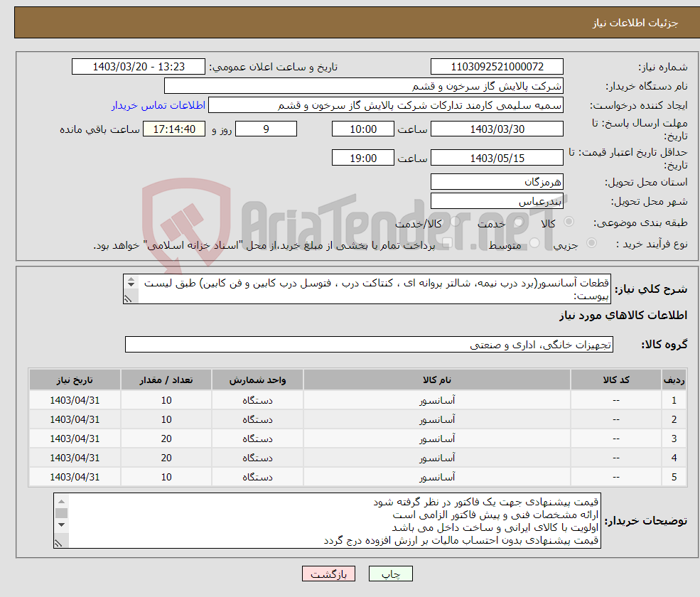Click quantity 20 in row 3
This screenshot has height=597, width=700.
tap(166, 439)
